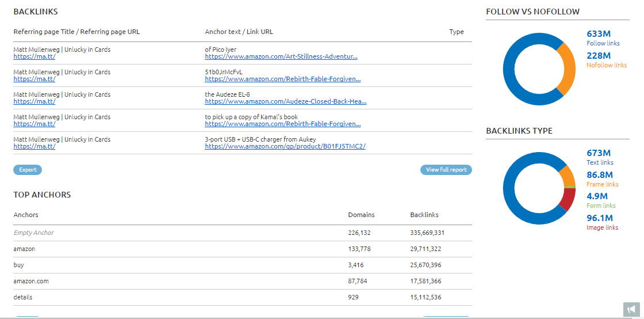Viewport: 644px width, 319px height.
Task: Follow first ma.tt referring page link
Action: click(34, 57)
